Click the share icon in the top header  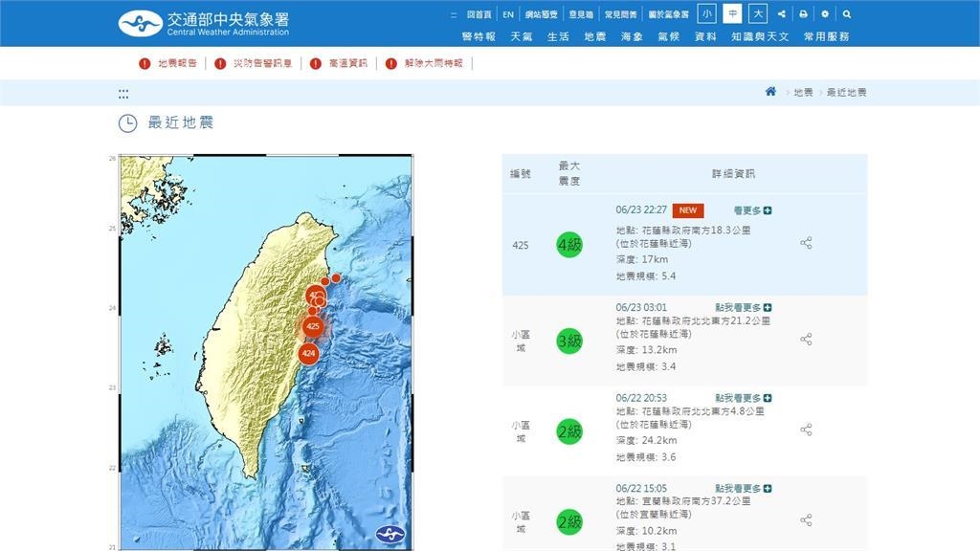(x=782, y=14)
